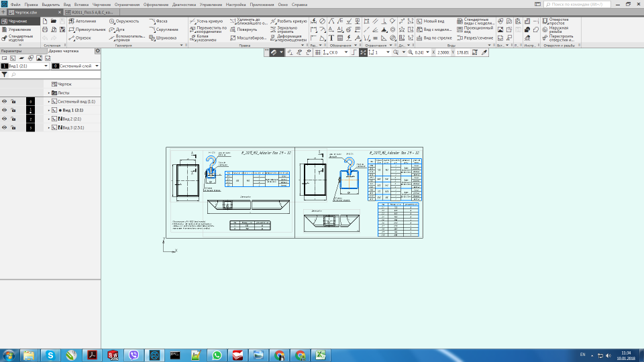
Task: Hide Системный вид with eye icon
Action: [x=5, y=101]
